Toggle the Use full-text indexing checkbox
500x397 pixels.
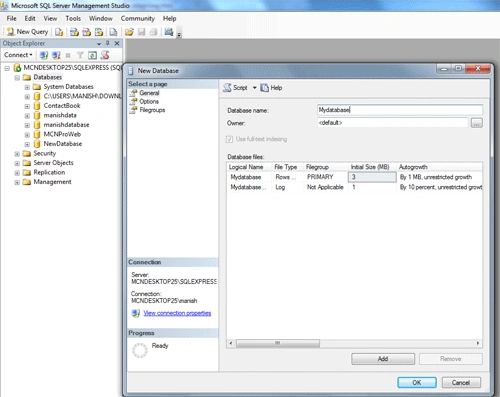point(229,139)
